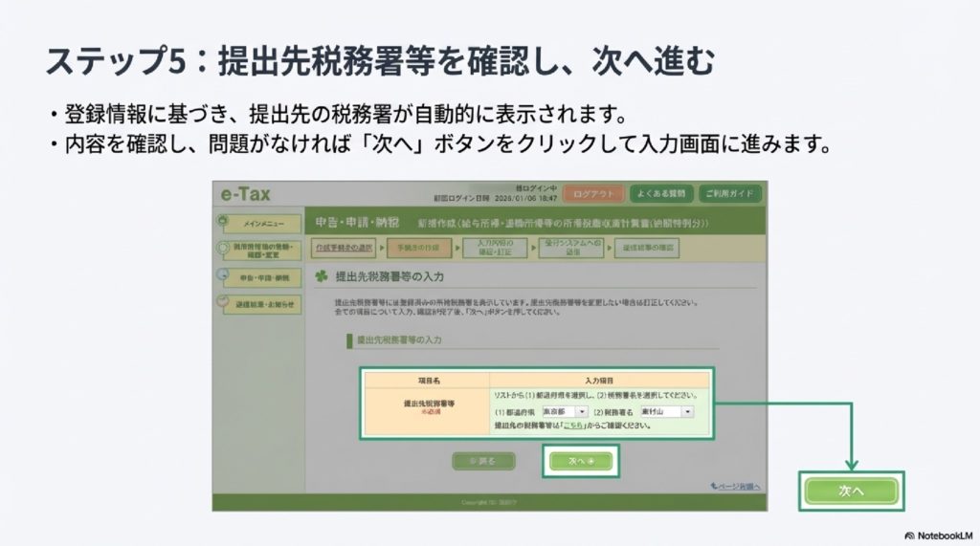
Task: Select the highlighted 手続きの作成 step
Action: tap(418, 247)
